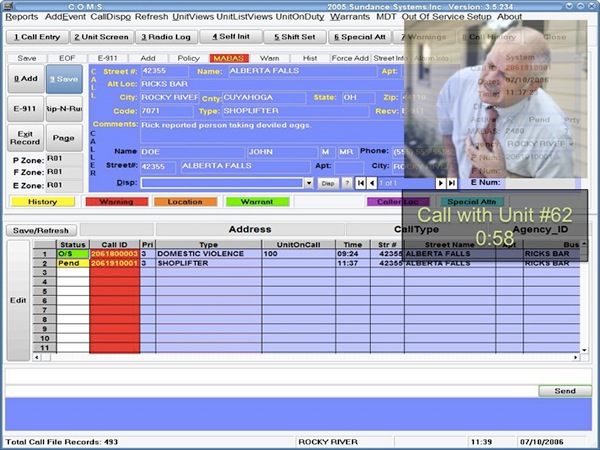
Task: Switch to 1 Call Entry screen
Action: coord(38,37)
